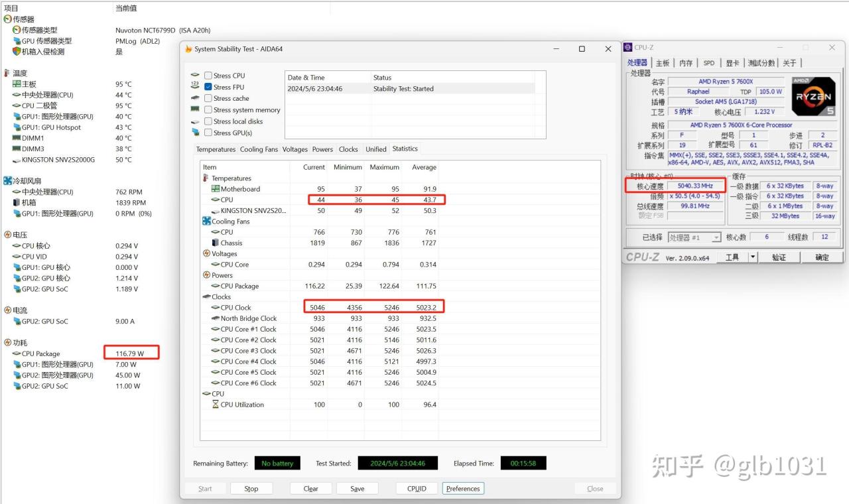Image resolution: width=849 pixels, height=504 pixels.
Task: Click the 验证 button in CPU-Z
Action: [779, 257]
